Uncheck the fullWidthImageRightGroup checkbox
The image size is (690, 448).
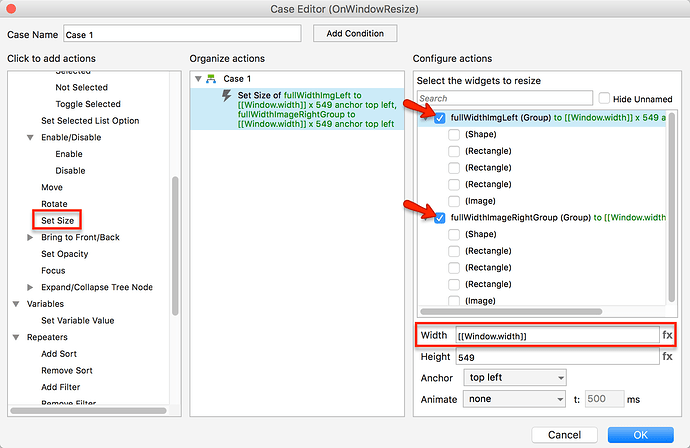point(441,217)
